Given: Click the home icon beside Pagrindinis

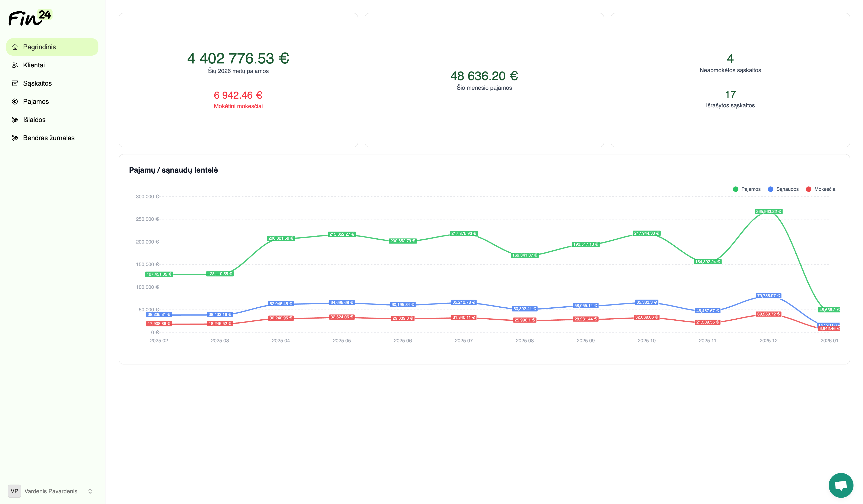Looking at the screenshot, I should coord(15,47).
